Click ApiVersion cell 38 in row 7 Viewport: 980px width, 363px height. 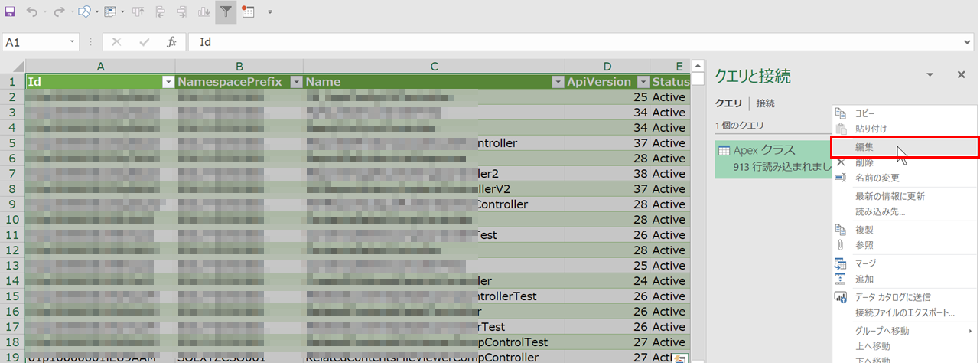(607, 174)
